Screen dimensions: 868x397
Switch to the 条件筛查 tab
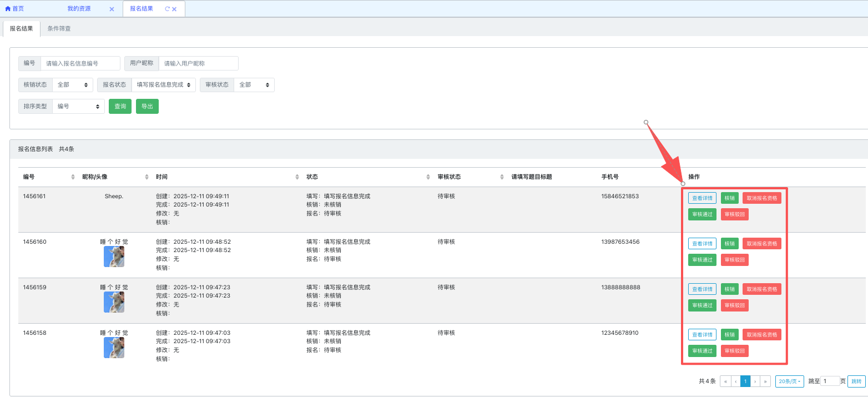tap(59, 28)
